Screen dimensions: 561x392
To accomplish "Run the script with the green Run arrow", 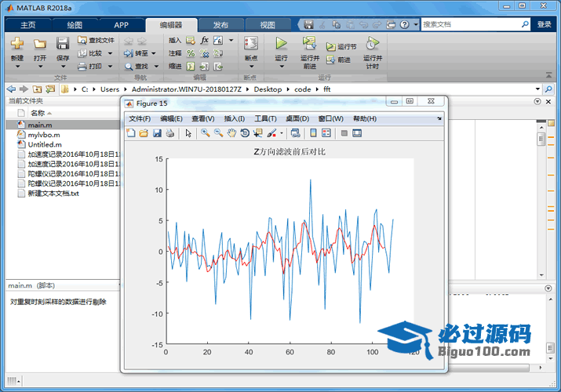I will 281,43.
